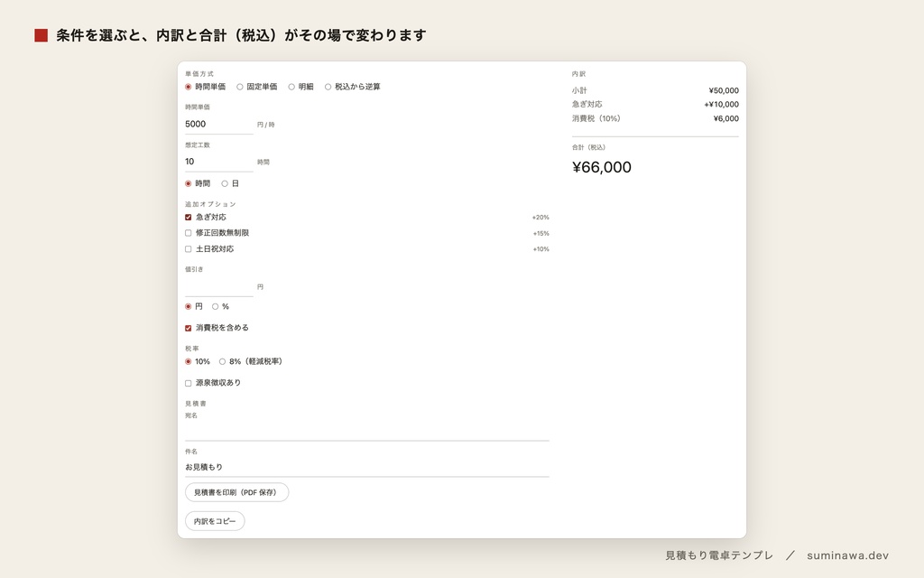924x578 pixels.
Task: Select the 明細 radio option
Action: tap(291, 87)
